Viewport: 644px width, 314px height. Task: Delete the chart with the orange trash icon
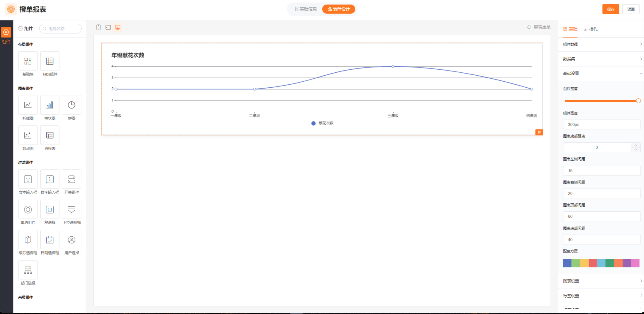pyautogui.click(x=539, y=132)
